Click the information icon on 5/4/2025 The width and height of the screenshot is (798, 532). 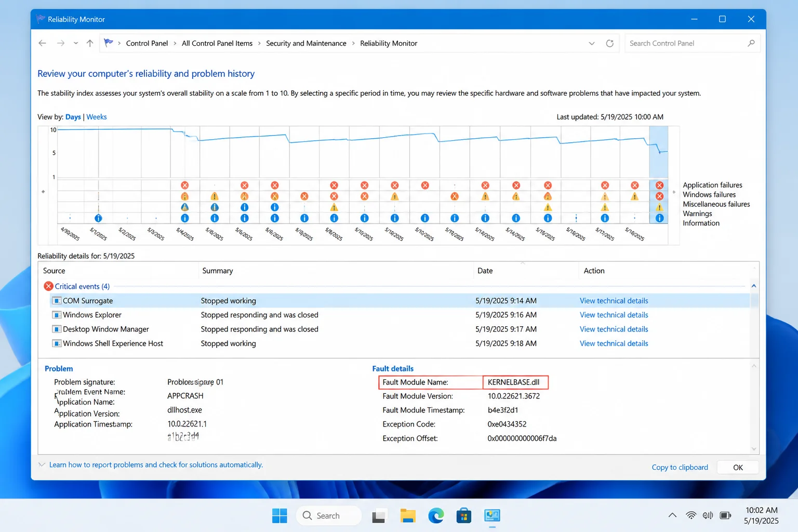184,218
